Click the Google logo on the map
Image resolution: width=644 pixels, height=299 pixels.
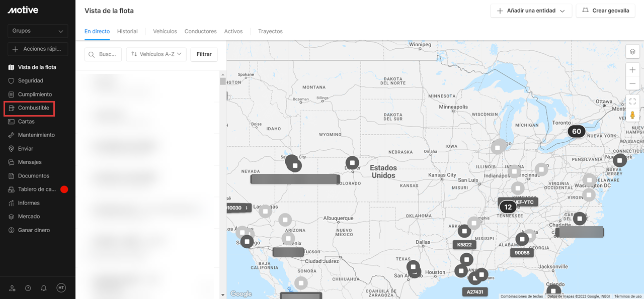point(241,294)
